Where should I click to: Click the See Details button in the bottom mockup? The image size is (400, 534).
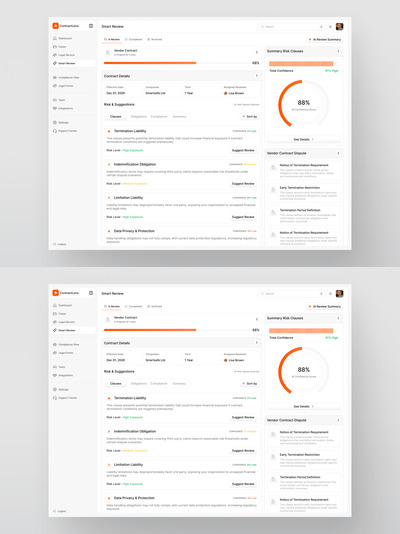303,406
